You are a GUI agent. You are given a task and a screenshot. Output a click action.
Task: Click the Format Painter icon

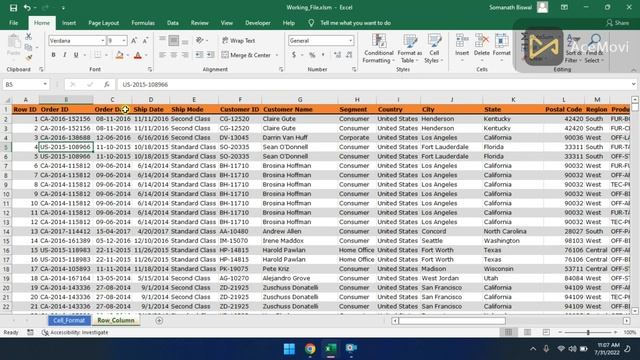click(28, 58)
